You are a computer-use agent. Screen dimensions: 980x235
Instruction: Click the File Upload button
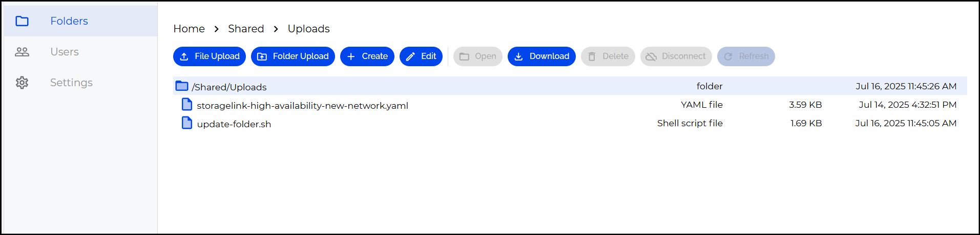tap(210, 56)
